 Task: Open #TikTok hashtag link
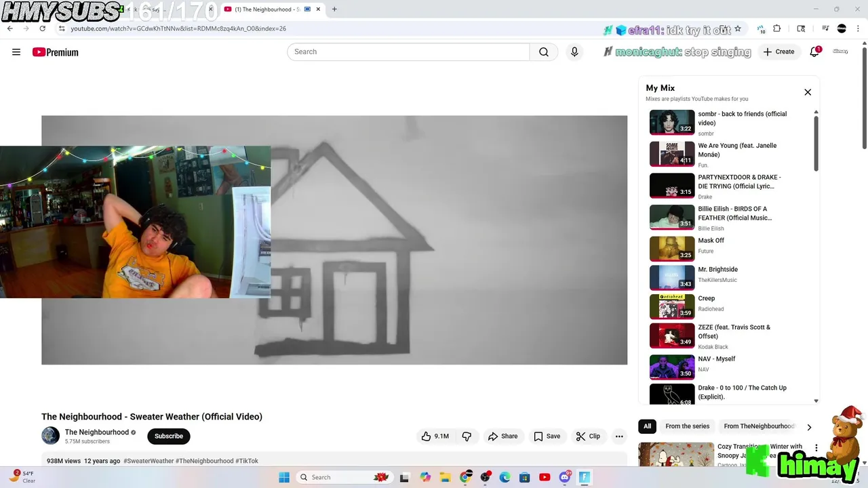(x=247, y=461)
